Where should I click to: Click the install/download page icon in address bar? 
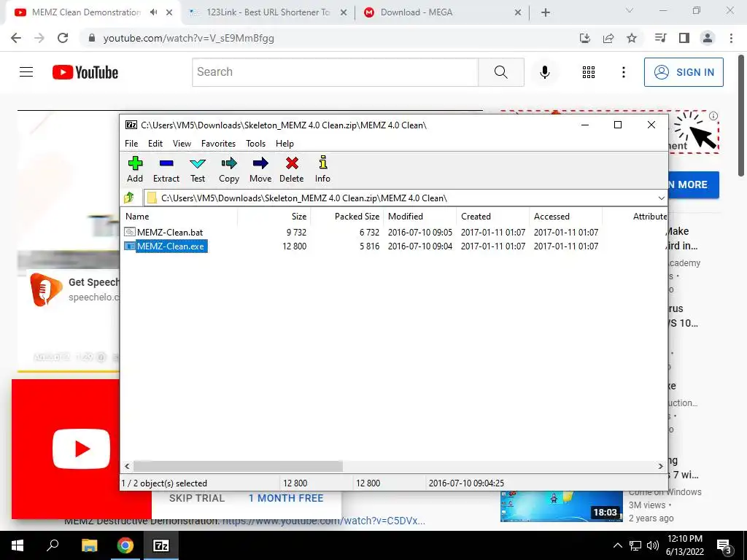click(585, 38)
